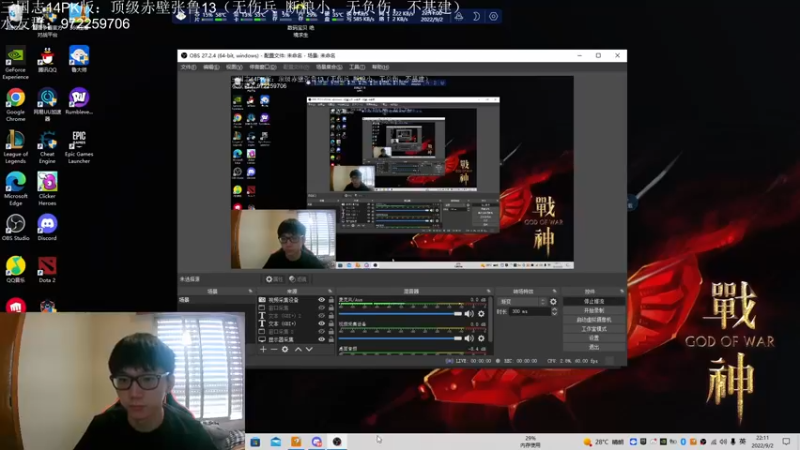Image resolution: width=800 pixels, height=450 pixels.
Task: Open Microsoft Edge desktop shortcut
Action: pos(15,189)
